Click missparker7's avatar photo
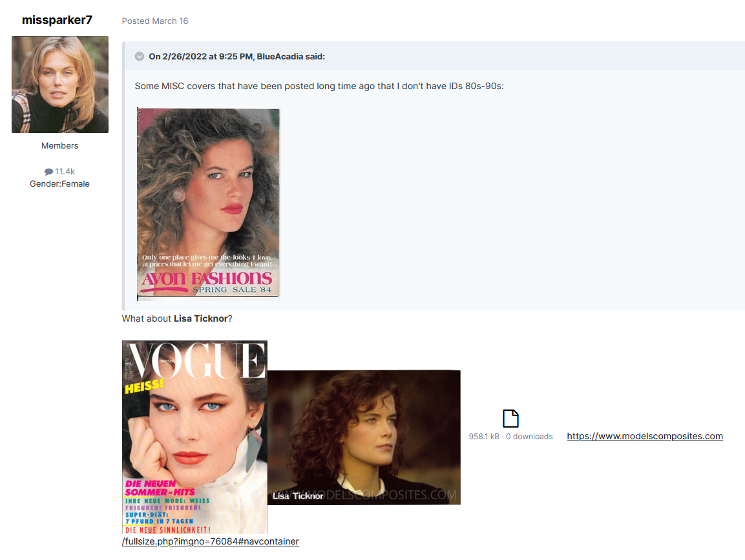 click(x=60, y=85)
